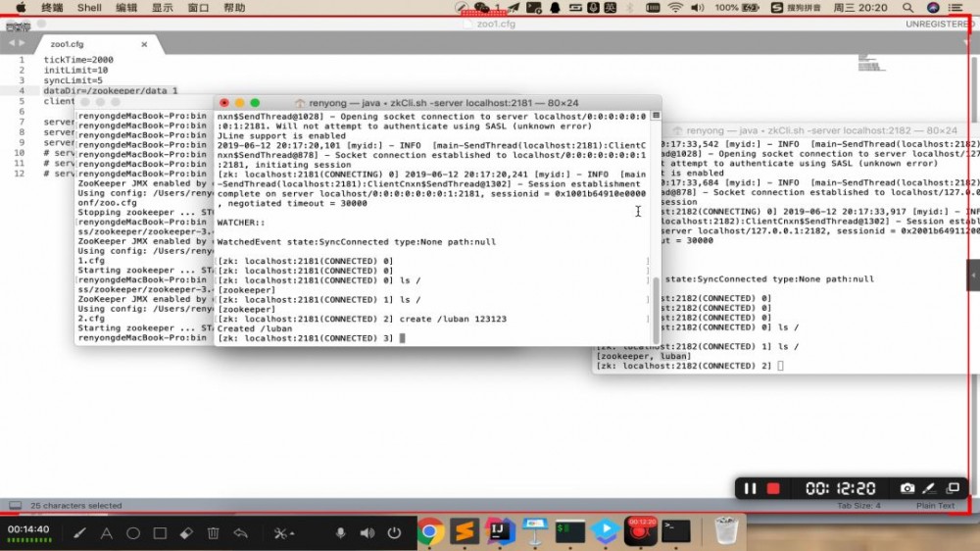Open the 显示 menu
Image resolution: width=980 pixels, height=551 pixels.
[163, 8]
